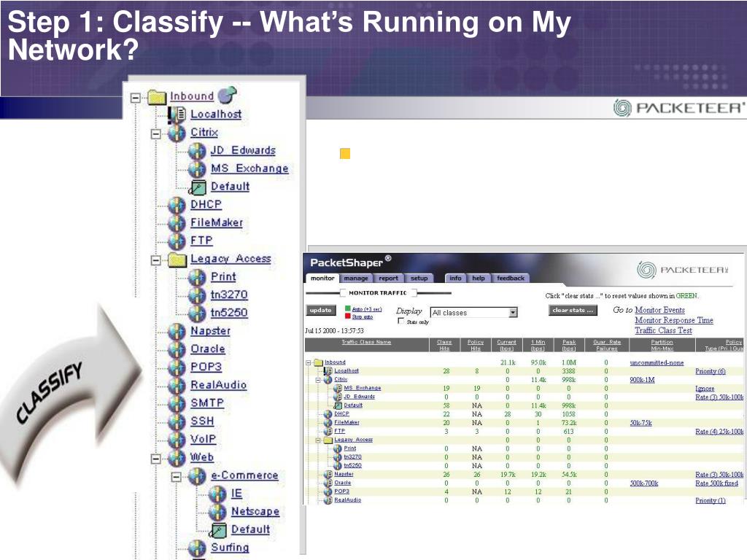747x560 pixels.
Task: Click the red Stop auto indicator square
Action: coord(348,316)
